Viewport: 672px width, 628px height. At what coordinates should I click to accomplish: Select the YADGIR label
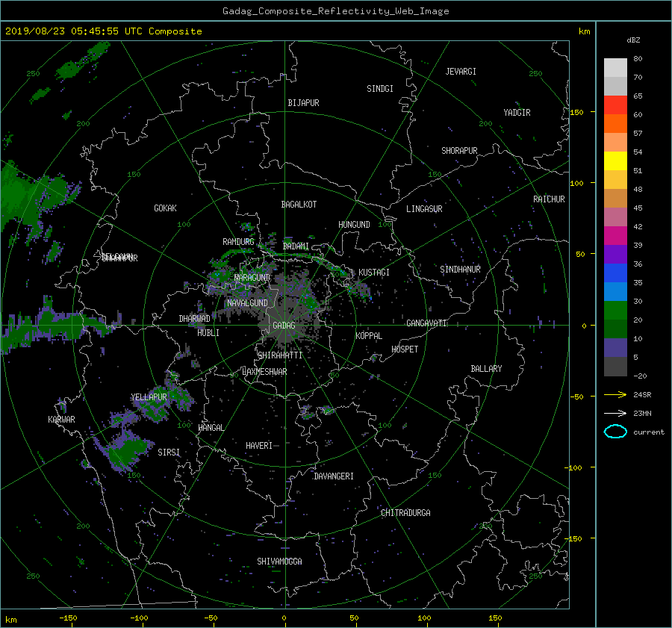(x=517, y=113)
